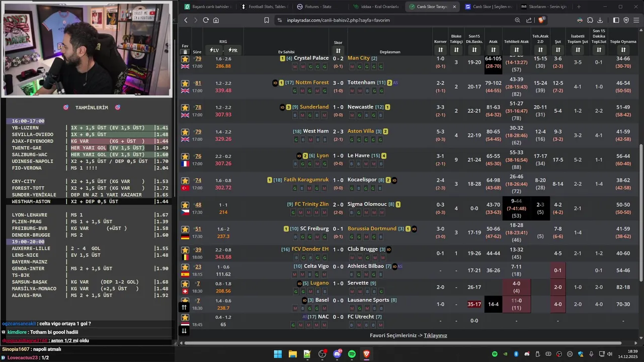The image size is (644, 362).
Task: Toggle favorite star for Celta Vigo match
Action: (185, 267)
